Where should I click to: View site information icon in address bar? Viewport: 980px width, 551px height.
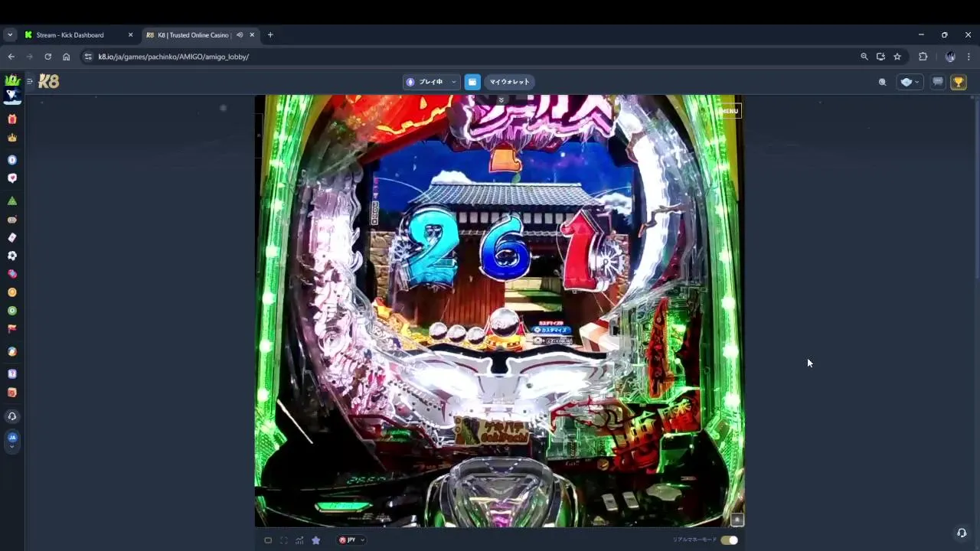[88, 57]
